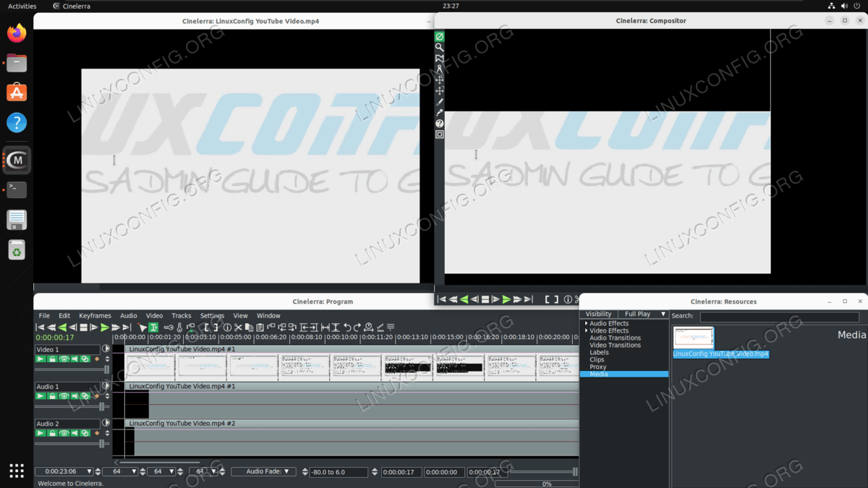Open the Tracks menu

tap(182, 315)
